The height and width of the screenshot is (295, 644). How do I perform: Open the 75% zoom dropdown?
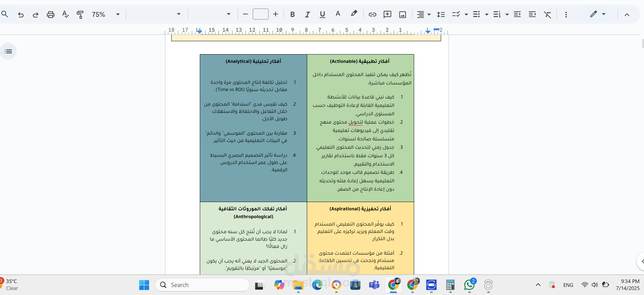click(106, 15)
